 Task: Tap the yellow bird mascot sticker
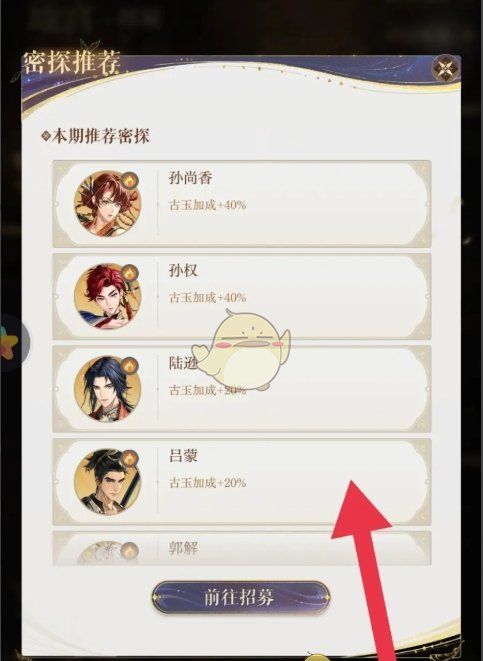pos(242,349)
